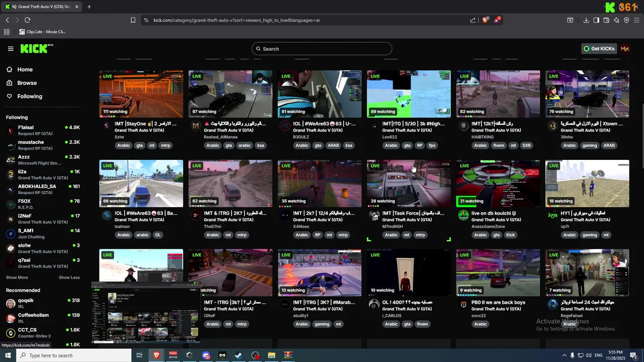Click the 'OL' tag under Isalman stream
This screenshot has height=362, width=644.
point(157,235)
